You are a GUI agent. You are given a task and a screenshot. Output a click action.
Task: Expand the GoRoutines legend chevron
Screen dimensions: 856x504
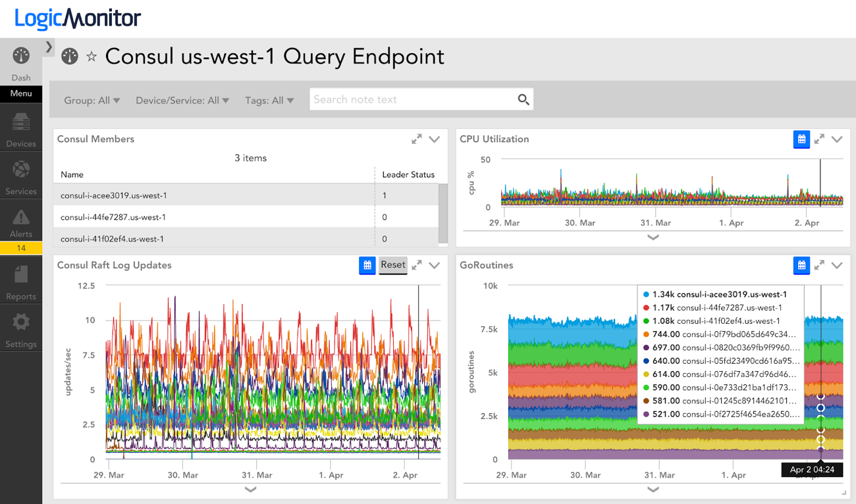point(653,490)
